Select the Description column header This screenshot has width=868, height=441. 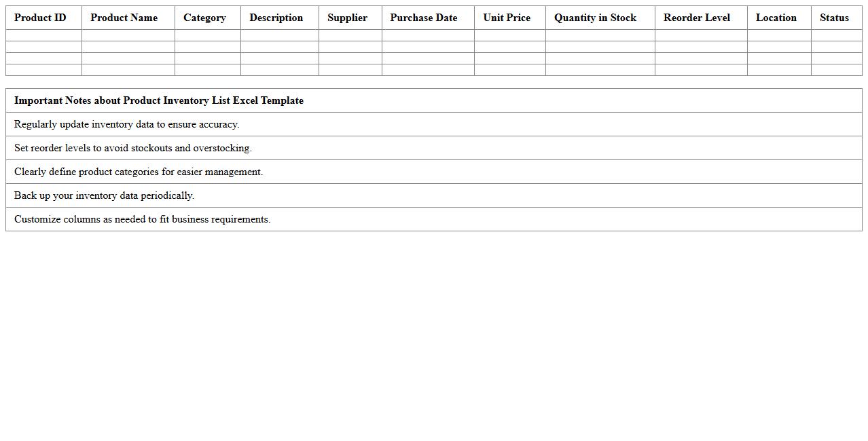click(276, 18)
